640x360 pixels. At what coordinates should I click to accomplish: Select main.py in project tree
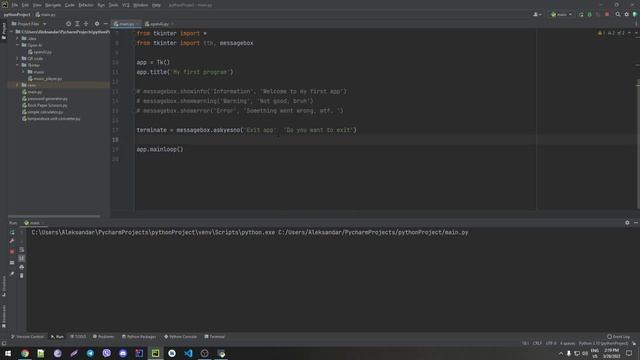click(32, 92)
